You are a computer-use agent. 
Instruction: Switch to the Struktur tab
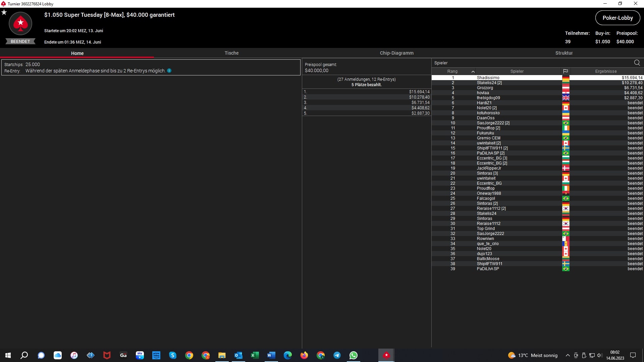(564, 53)
